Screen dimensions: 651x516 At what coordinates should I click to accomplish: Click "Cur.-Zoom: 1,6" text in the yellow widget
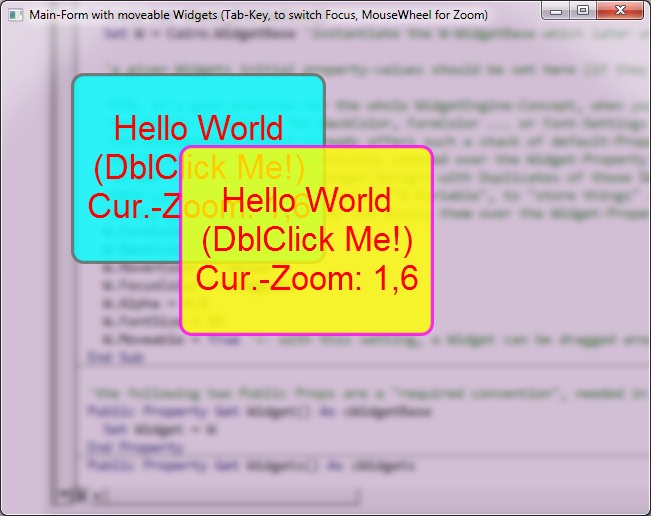(x=306, y=278)
